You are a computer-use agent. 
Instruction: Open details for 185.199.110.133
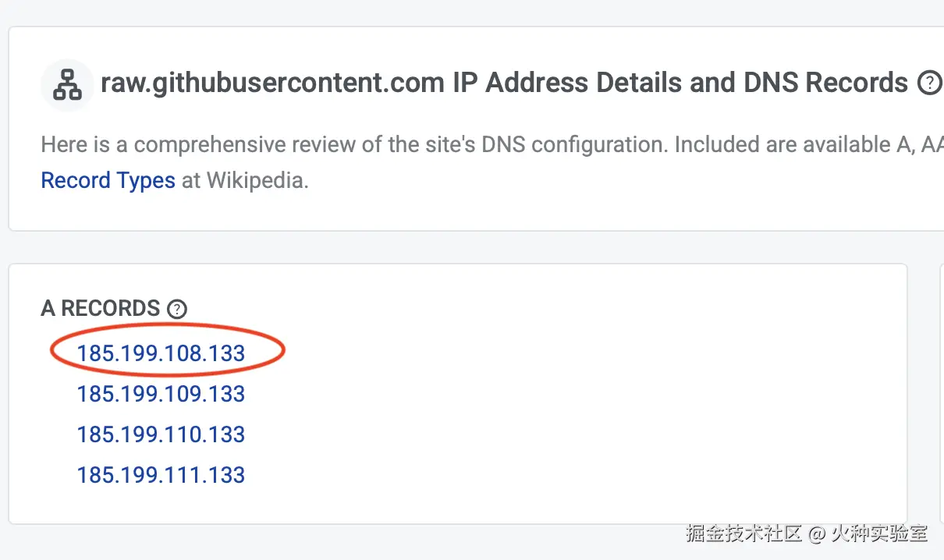161,434
